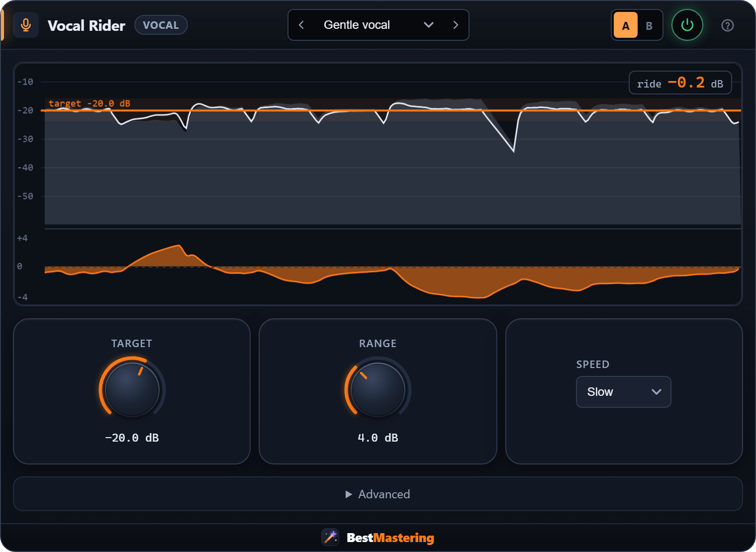The height and width of the screenshot is (552, 756).
Task: Go to the next preset arrow
Action: (x=456, y=25)
